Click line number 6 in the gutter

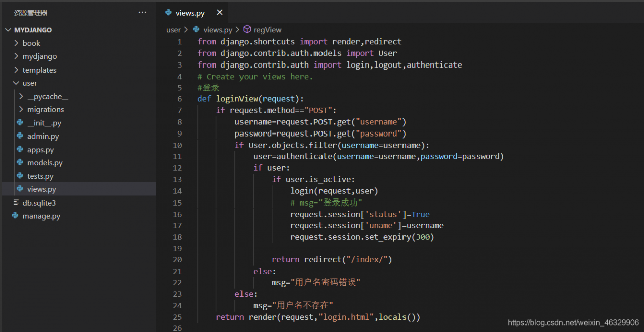pyautogui.click(x=180, y=99)
